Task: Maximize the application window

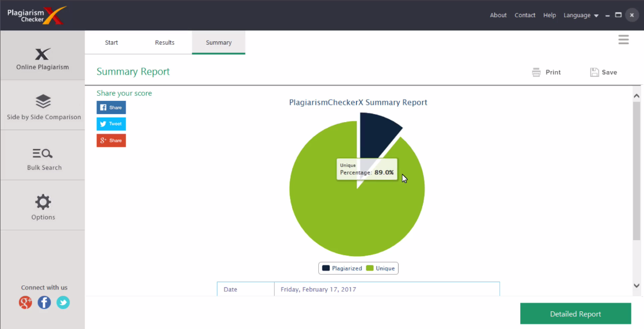Action: click(618, 15)
